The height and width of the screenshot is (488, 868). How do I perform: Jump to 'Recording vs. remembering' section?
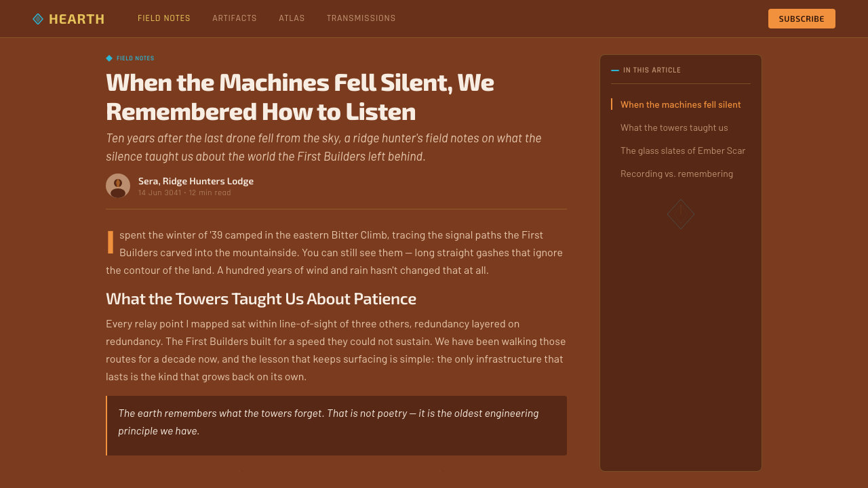click(x=677, y=174)
